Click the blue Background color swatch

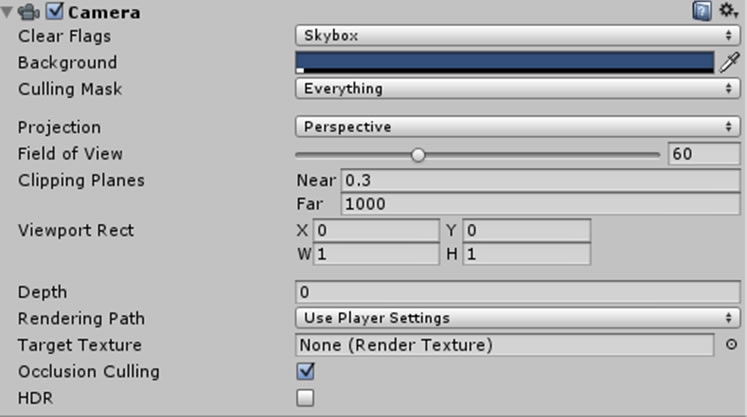pos(505,62)
